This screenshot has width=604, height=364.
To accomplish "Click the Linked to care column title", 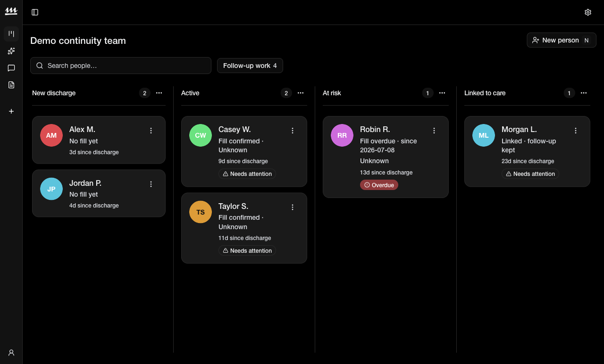I will (x=485, y=93).
